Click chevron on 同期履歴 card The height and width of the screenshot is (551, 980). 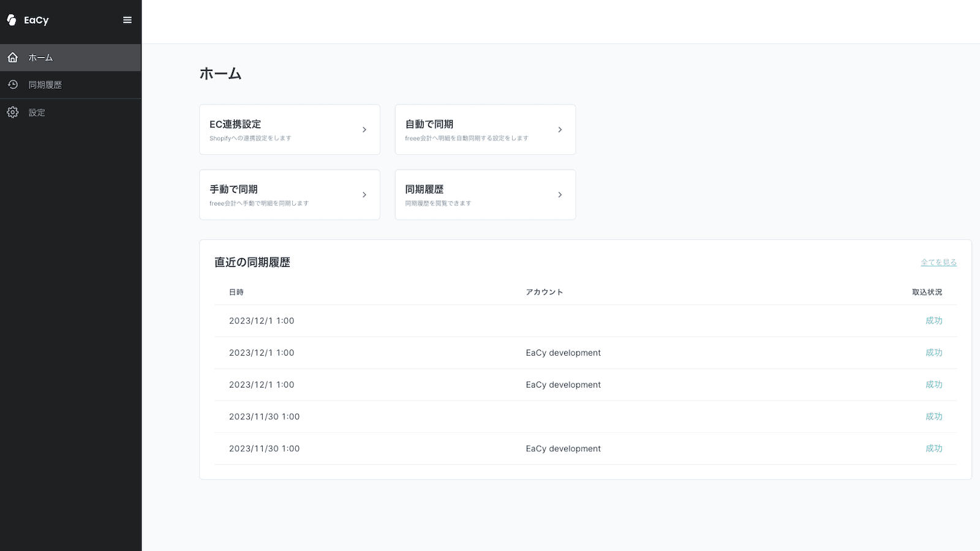[560, 195]
